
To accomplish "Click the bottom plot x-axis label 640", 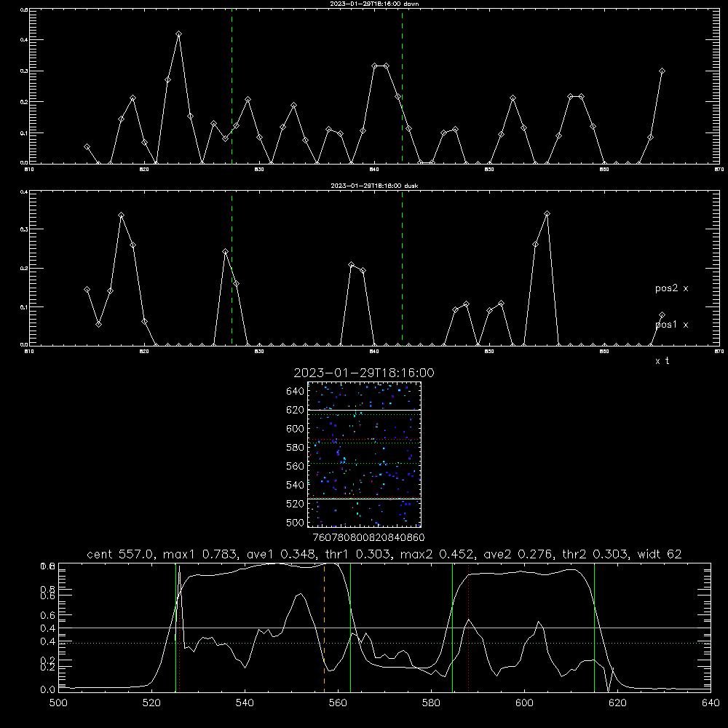I will [x=711, y=703].
